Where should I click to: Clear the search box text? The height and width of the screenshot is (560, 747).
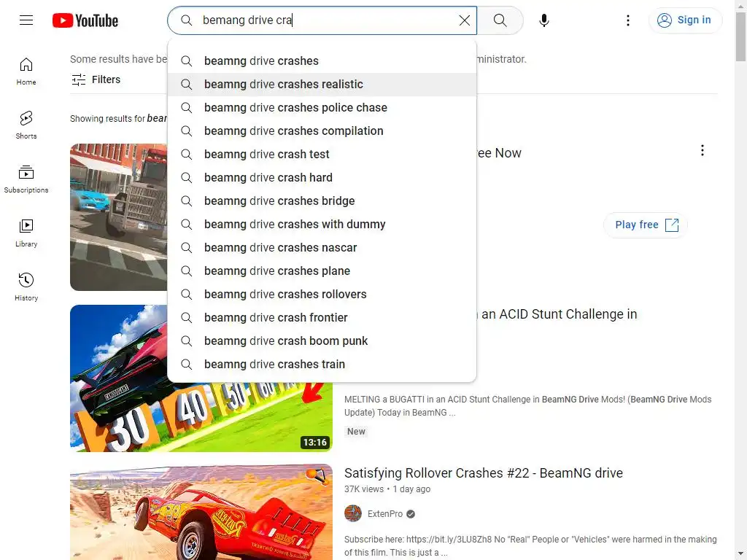click(465, 20)
